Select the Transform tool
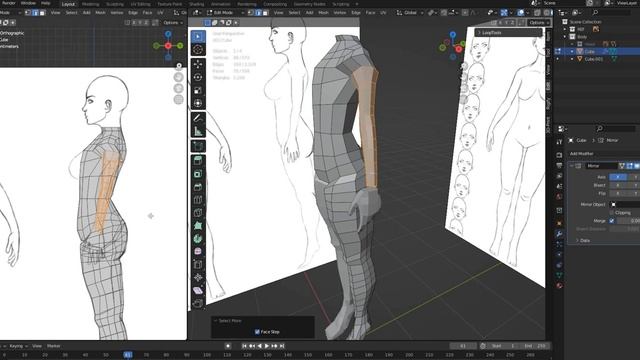The height and width of the screenshot is (360, 640). pos(198,103)
